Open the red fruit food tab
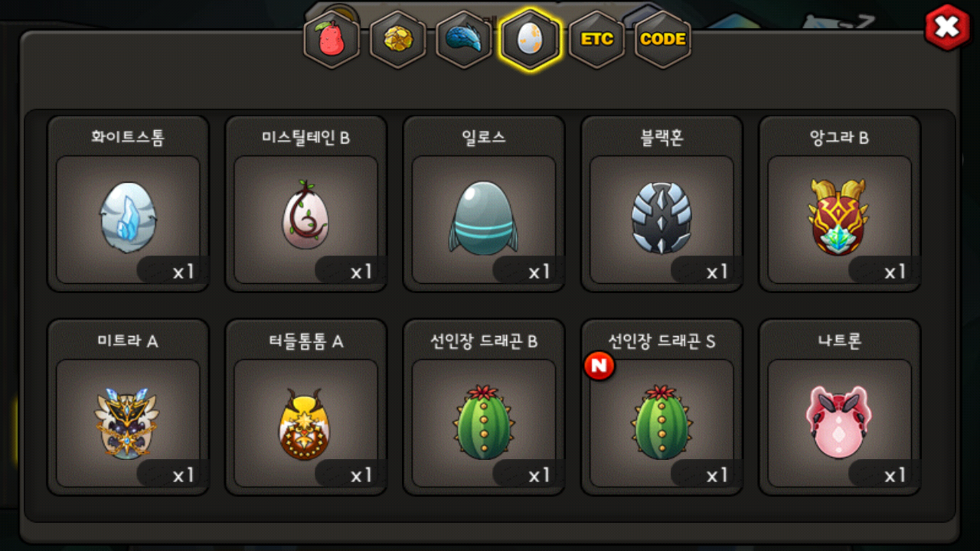This screenshot has height=551, width=980. (332, 39)
